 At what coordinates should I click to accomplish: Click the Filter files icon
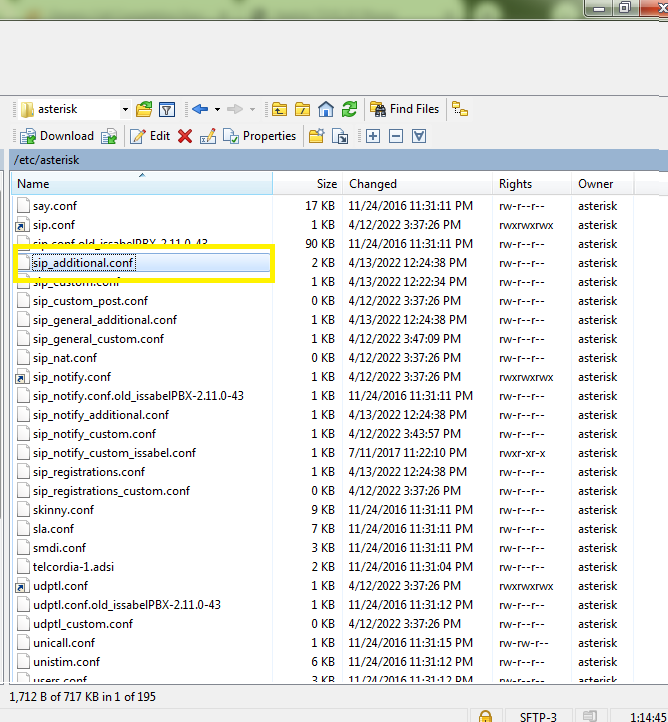coord(167,109)
